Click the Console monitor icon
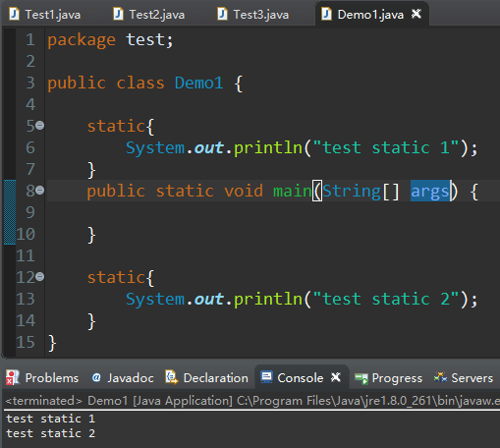Screen dimensions: 500x448 266,377
